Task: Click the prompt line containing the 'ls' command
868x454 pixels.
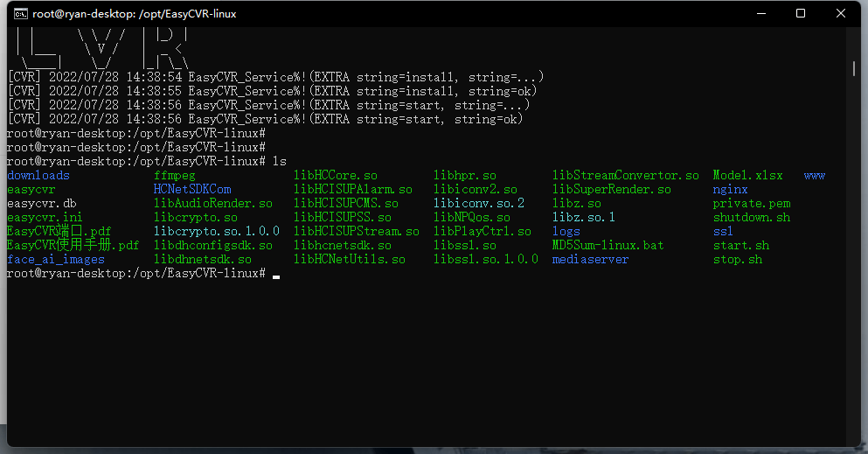Action: pyautogui.click(x=147, y=161)
